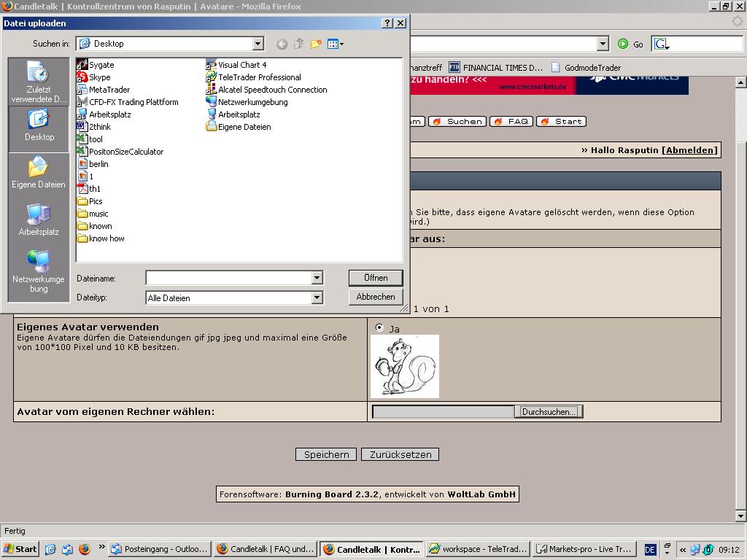Select the CFD-FX Trading Plattform icon
747x560 pixels.
pyautogui.click(x=82, y=102)
